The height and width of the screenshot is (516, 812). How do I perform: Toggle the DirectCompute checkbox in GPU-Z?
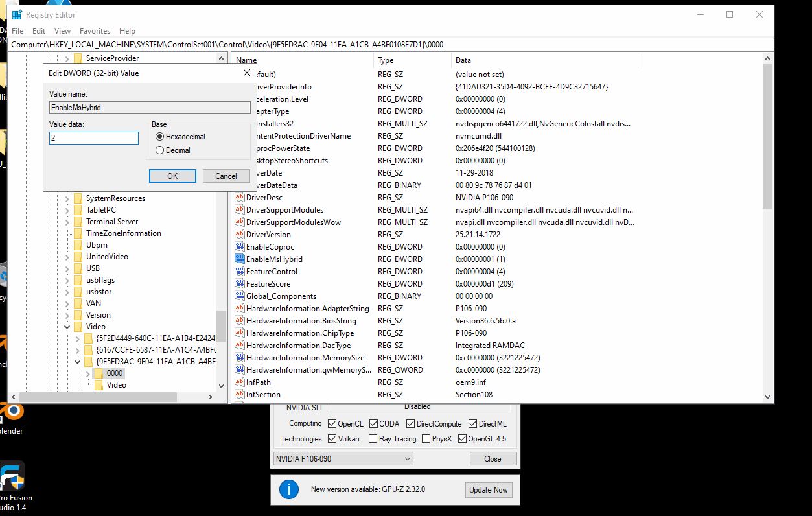(x=410, y=424)
